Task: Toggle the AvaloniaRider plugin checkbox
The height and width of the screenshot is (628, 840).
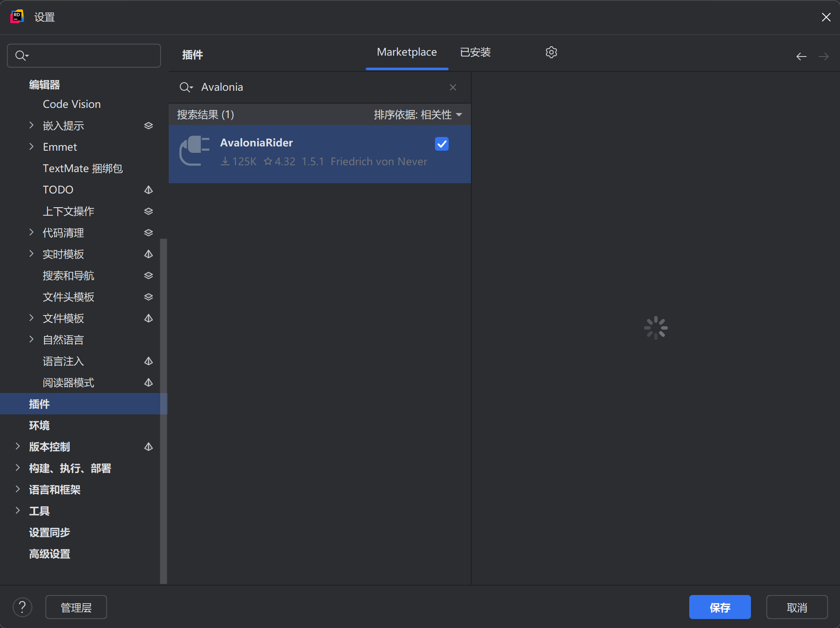Action: coord(441,144)
